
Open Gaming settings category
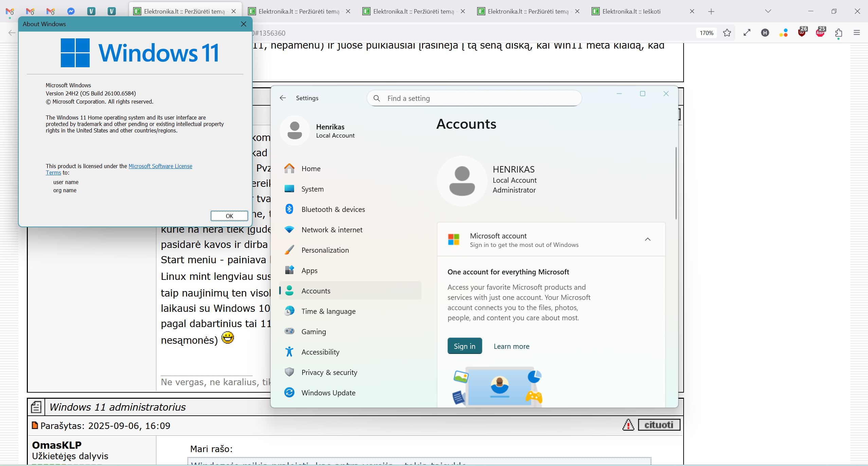click(350, 331)
